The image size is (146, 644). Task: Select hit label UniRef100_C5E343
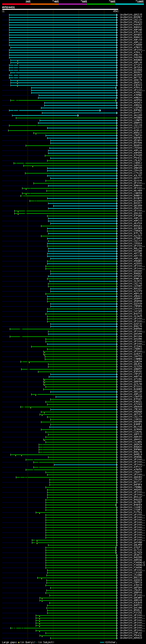(x=131, y=409)
